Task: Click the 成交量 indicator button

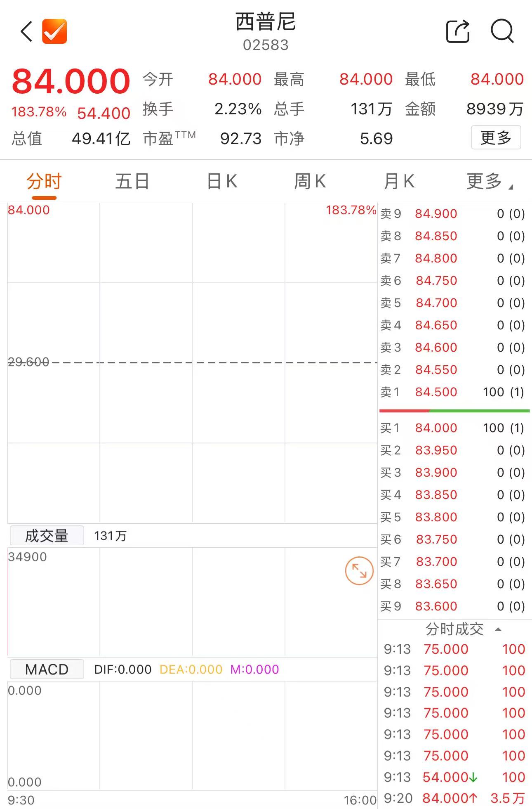Action: tap(47, 536)
